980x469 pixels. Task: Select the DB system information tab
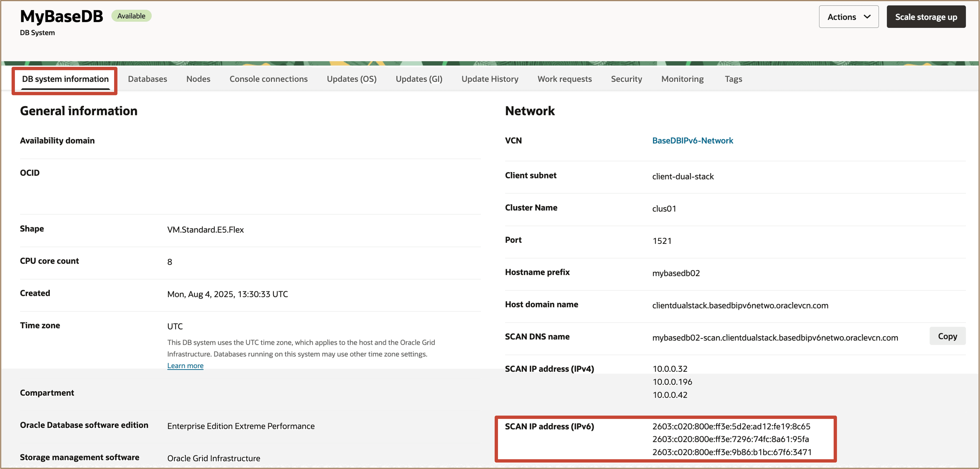[x=65, y=79]
